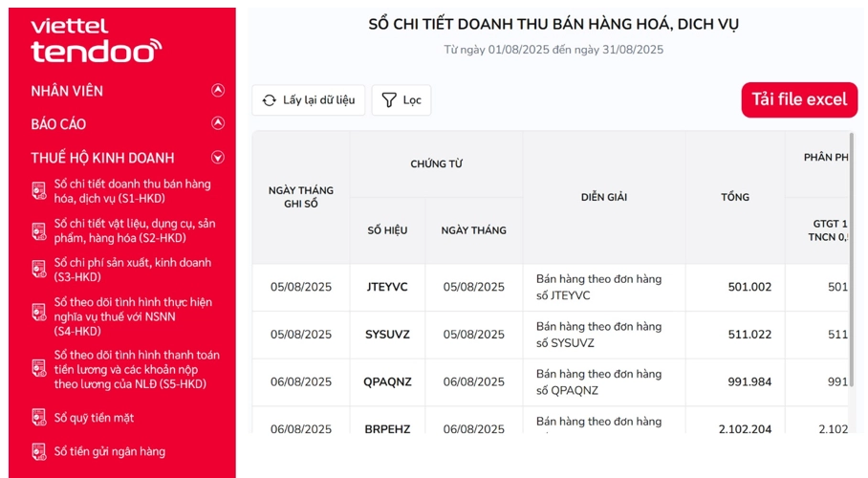
Task: Select Sổ quỹ tiền mặt menu item
Action: 94,418
